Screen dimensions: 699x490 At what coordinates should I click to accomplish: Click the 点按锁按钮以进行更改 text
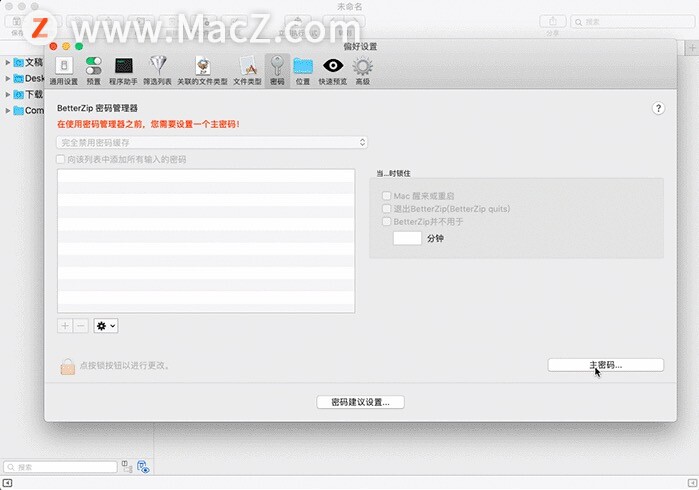coord(124,366)
